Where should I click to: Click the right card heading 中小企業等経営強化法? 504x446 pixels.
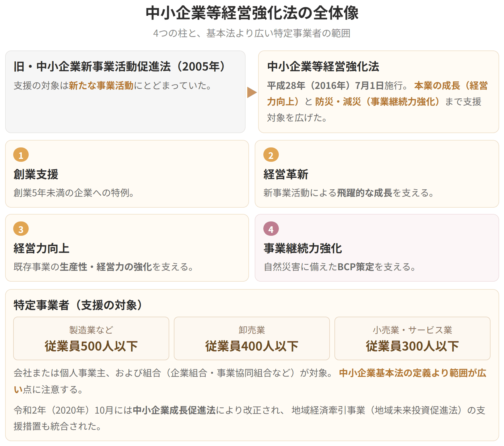[323, 67]
